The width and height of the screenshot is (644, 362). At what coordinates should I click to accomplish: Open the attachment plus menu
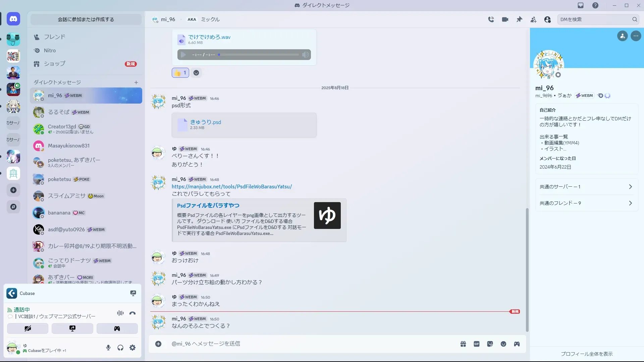(x=158, y=344)
